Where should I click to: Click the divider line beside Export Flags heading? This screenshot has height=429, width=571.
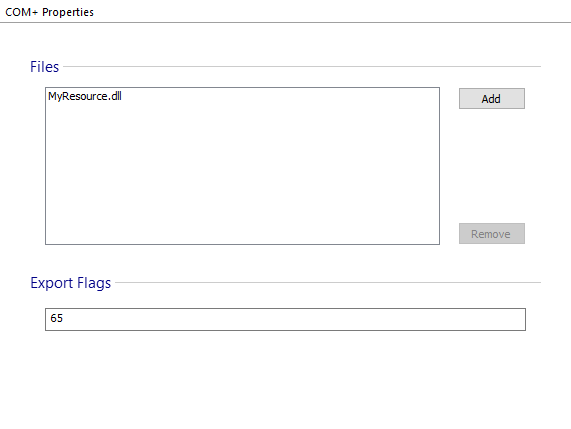tap(328, 282)
